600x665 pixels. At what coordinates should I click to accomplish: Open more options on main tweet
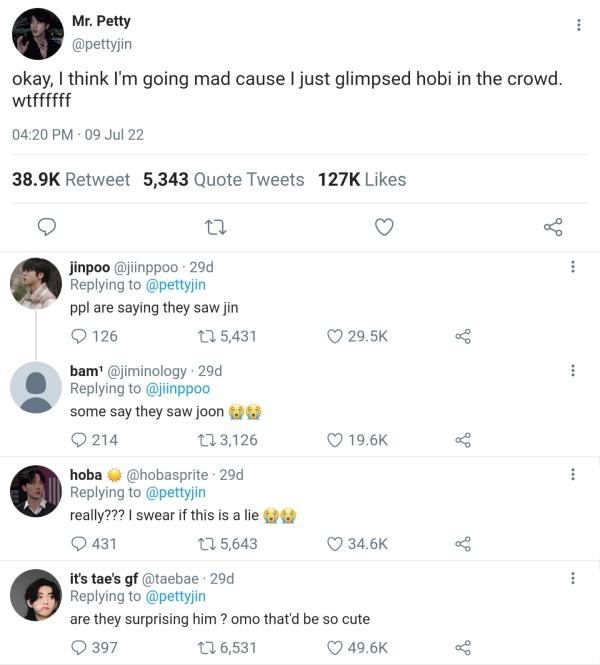pos(579,25)
